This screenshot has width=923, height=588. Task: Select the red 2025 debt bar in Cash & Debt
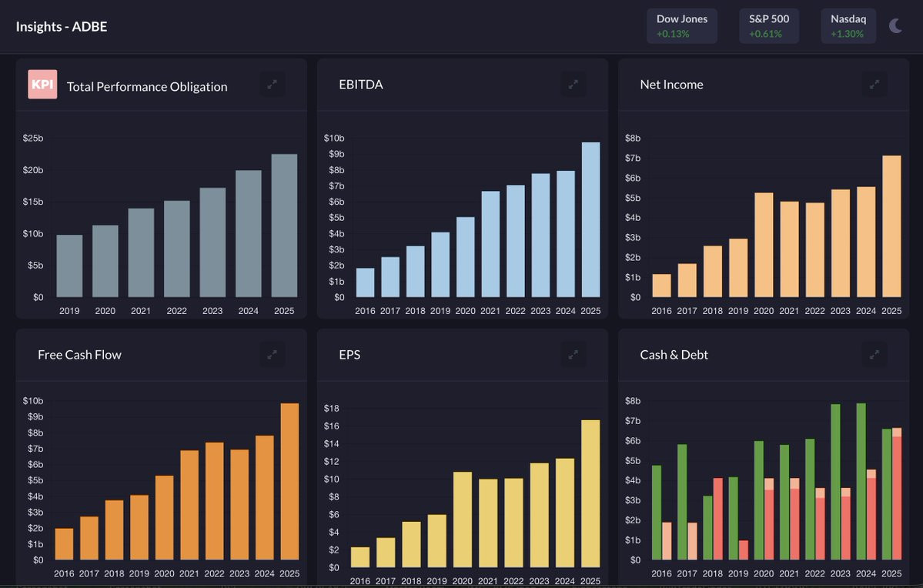click(x=897, y=498)
